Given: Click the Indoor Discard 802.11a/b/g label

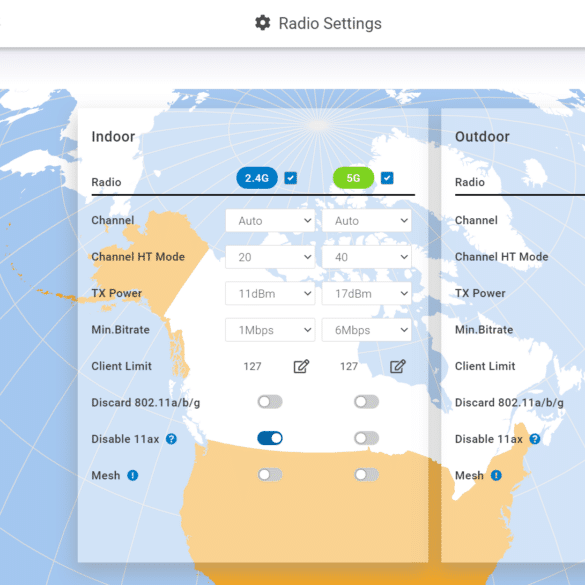Looking at the screenshot, I should [146, 403].
